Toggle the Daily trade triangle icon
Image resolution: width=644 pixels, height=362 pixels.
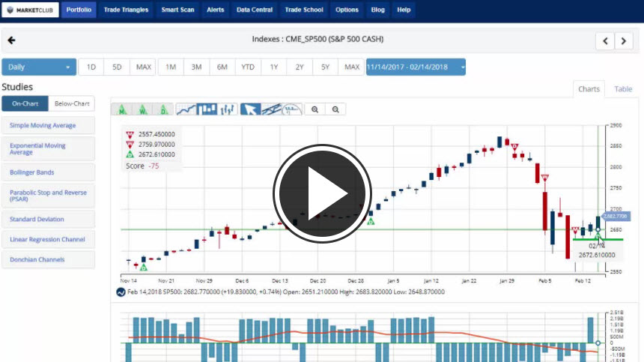(163, 109)
